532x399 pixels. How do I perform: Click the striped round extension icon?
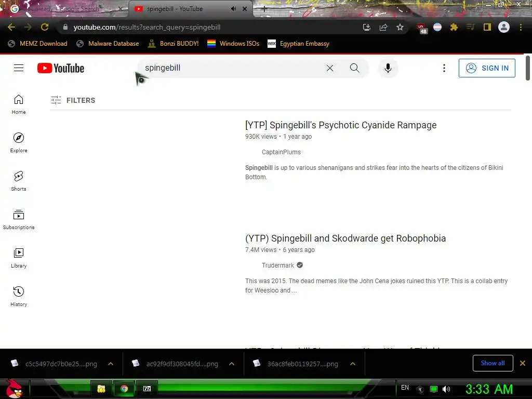click(x=437, y=27)
